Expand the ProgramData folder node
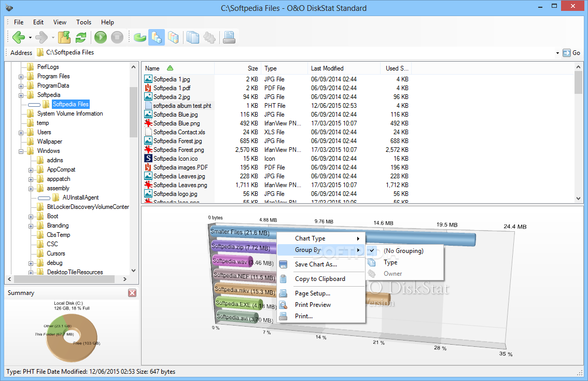 click(x=21, y=86)
